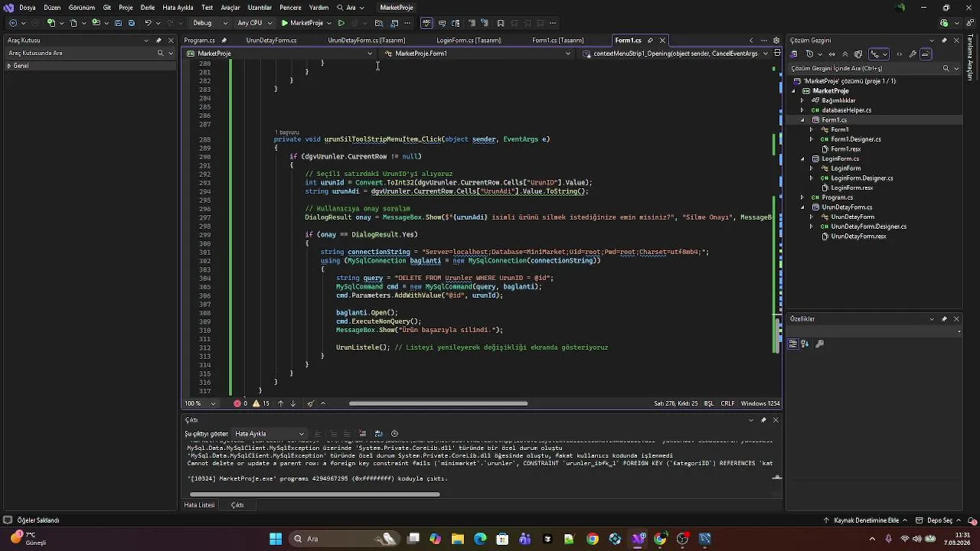
Task: Toggle output auto-scroll clock icon
Action: pyautogui.click(x=394, y=434)
